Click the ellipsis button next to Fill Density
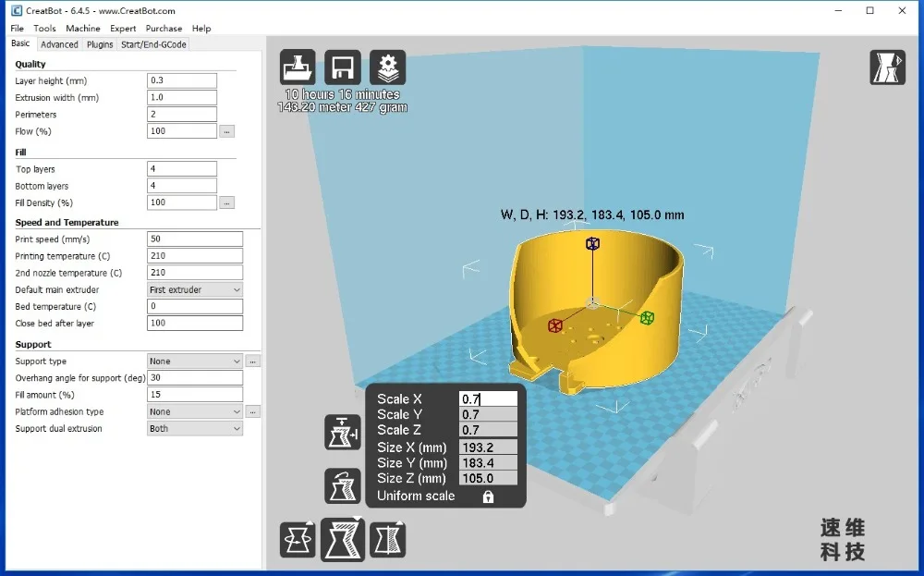This screenshot has height=576, width=924. (x=227, y=202)
